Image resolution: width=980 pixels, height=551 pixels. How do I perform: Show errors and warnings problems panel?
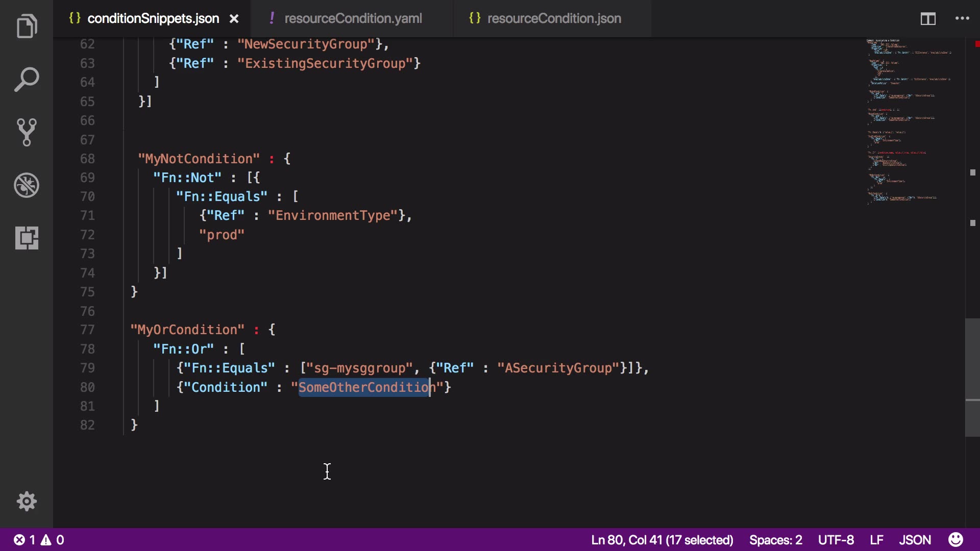click(39, 540)
